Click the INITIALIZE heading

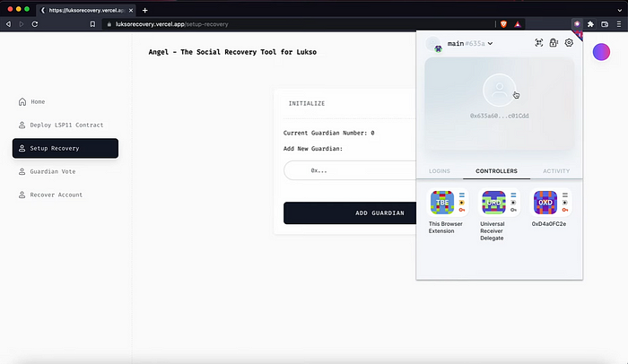[307, 103]
